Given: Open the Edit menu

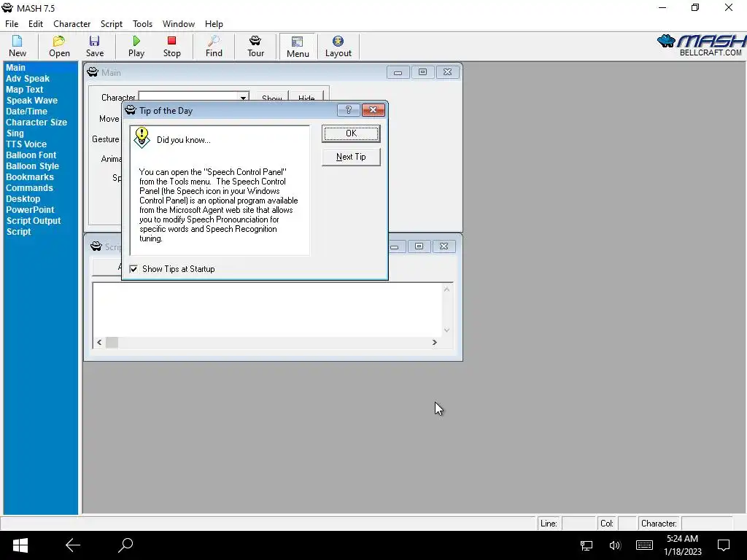Looking at the screenshot, I should pyautogui.click(x=36, y=24).
